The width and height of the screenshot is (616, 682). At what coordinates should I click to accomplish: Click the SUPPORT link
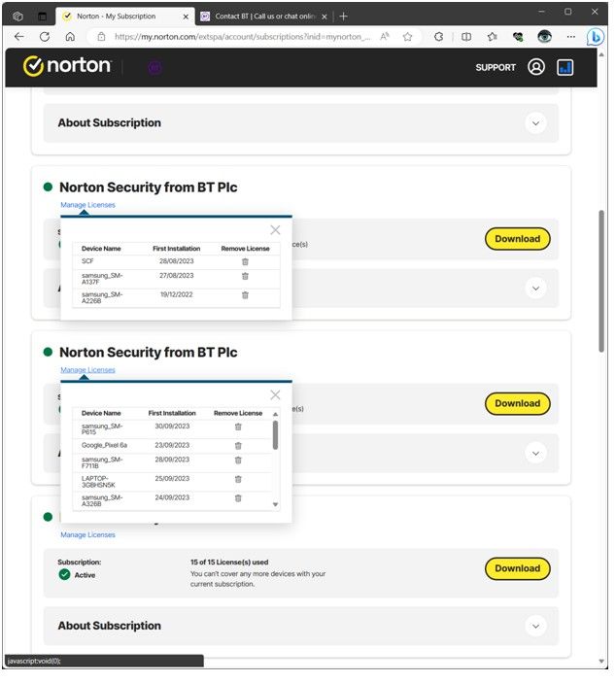click(496, 68)
